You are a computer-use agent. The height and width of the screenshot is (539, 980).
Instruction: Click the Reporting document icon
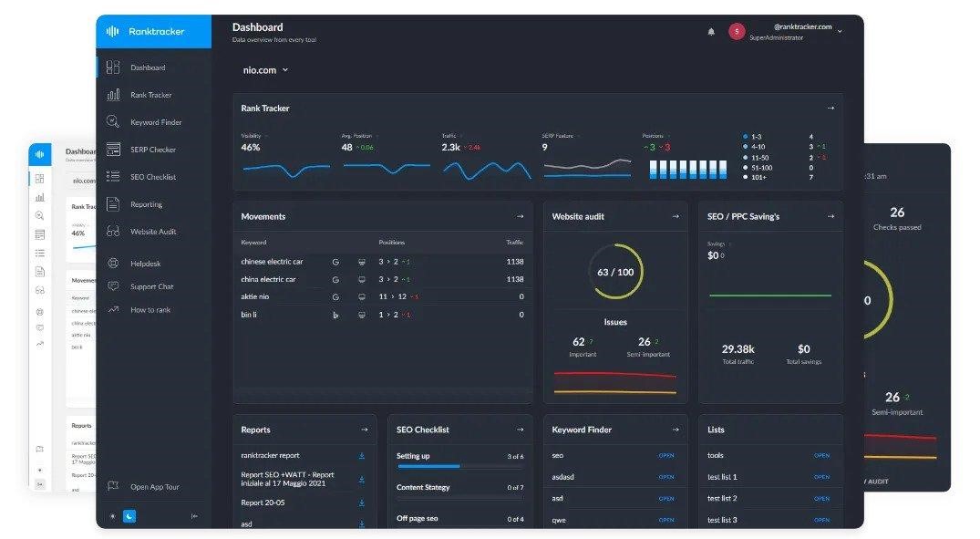click(113, 204)
